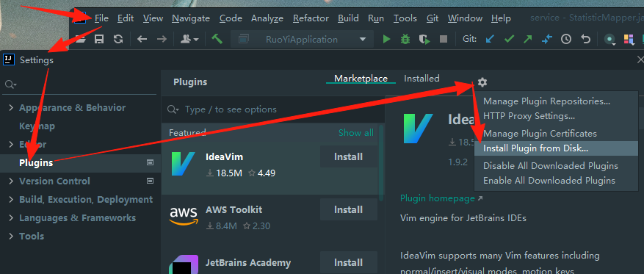Expand the Tools settings chevron

coord(11,237)
